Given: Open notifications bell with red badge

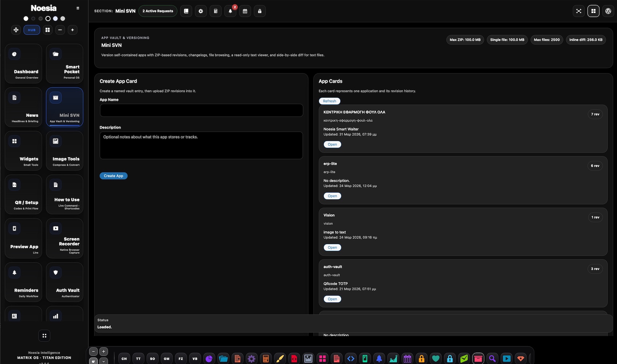Looking at the screenshot, I should tap(230, 11).
